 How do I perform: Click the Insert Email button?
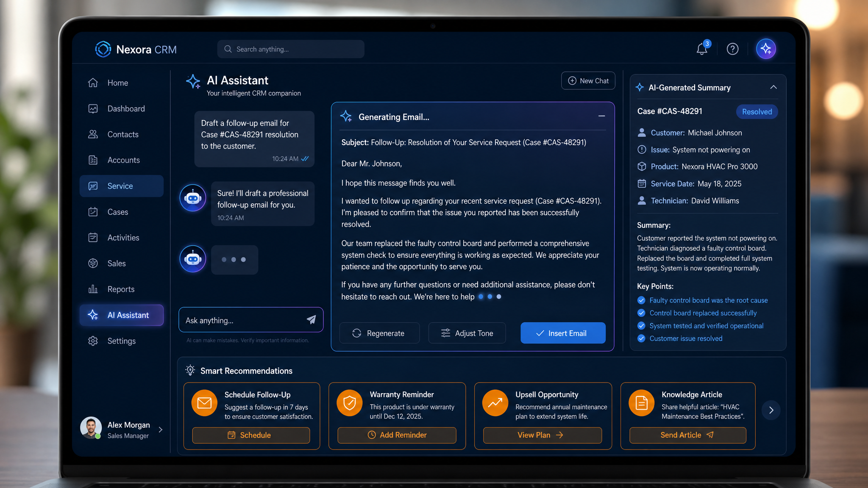pyautogui.click(x=563, y=333)
